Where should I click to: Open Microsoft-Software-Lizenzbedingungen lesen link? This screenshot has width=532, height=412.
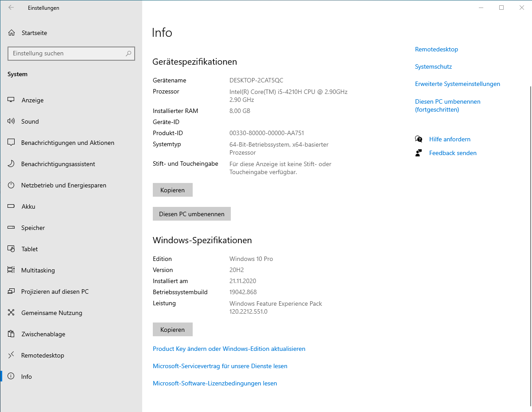(x=215, y=383)
